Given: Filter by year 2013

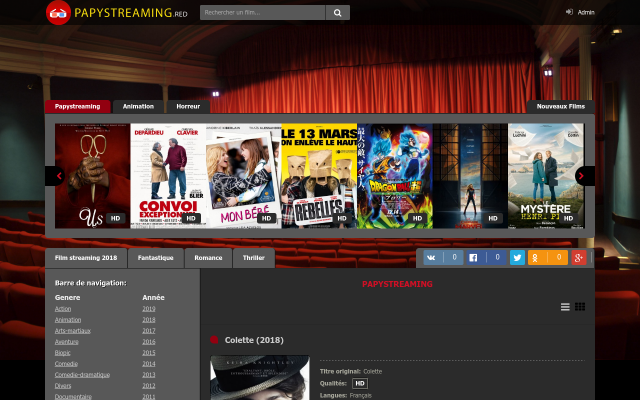Looking at the screenshot, I should point(149,375).
